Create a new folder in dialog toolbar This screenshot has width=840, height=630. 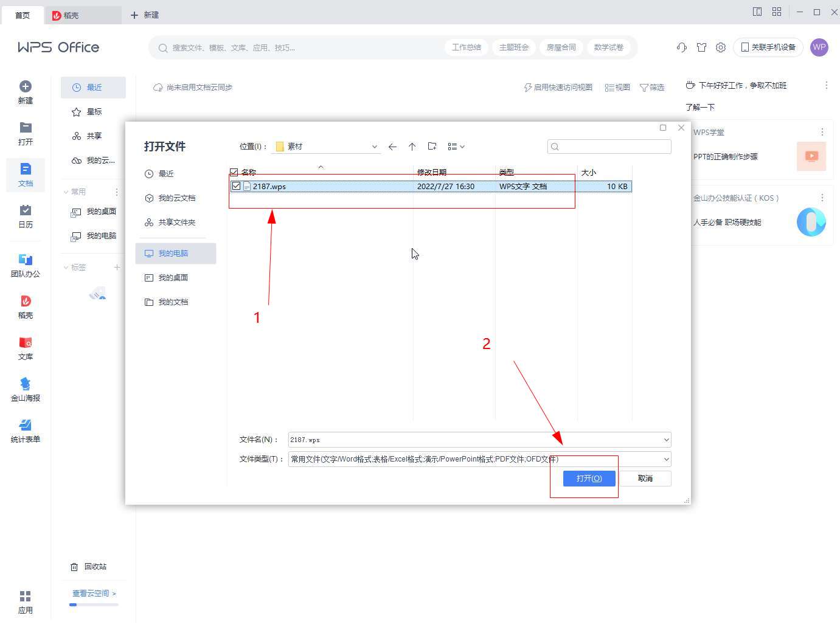[432, 147]
